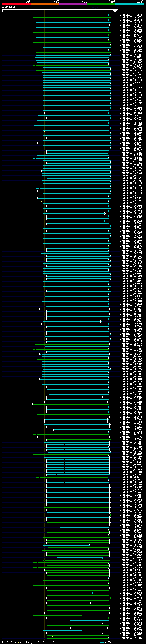Select hit label UniRef100_A8PJC5

(x=131, y=359)
